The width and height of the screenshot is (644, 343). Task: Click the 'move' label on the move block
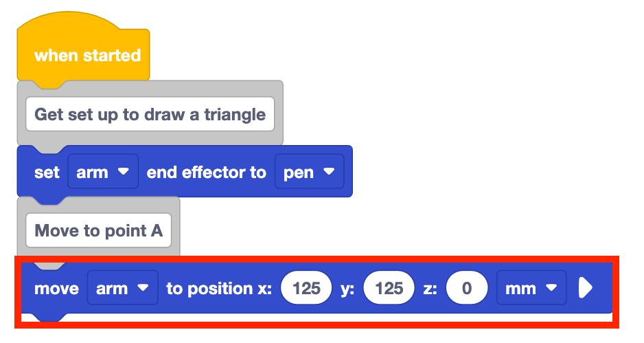[56, 289]
